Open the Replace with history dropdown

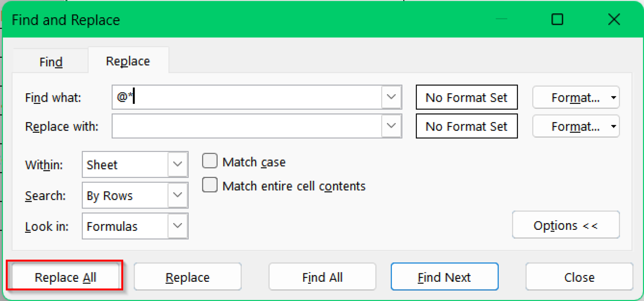coord(392,126)
